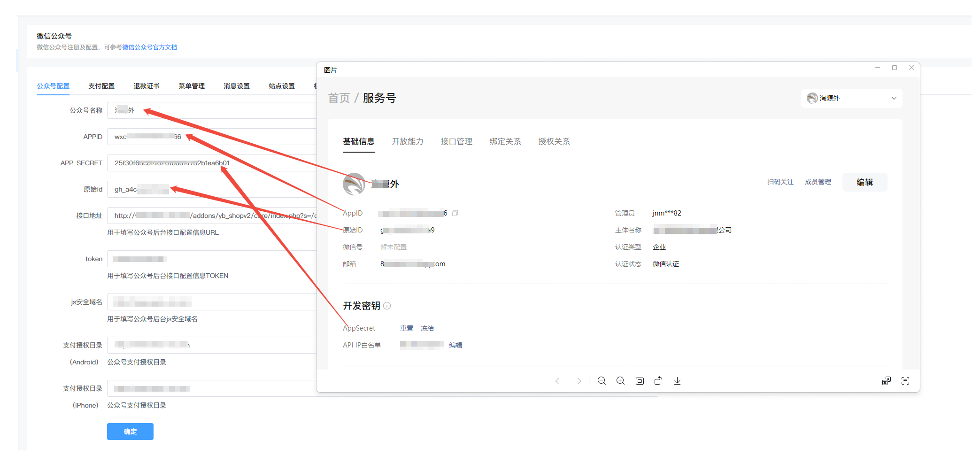The height and width of the screenshot is (471, 980).
Task: Zoom in the image in viewer
Action: click(620, 381)
